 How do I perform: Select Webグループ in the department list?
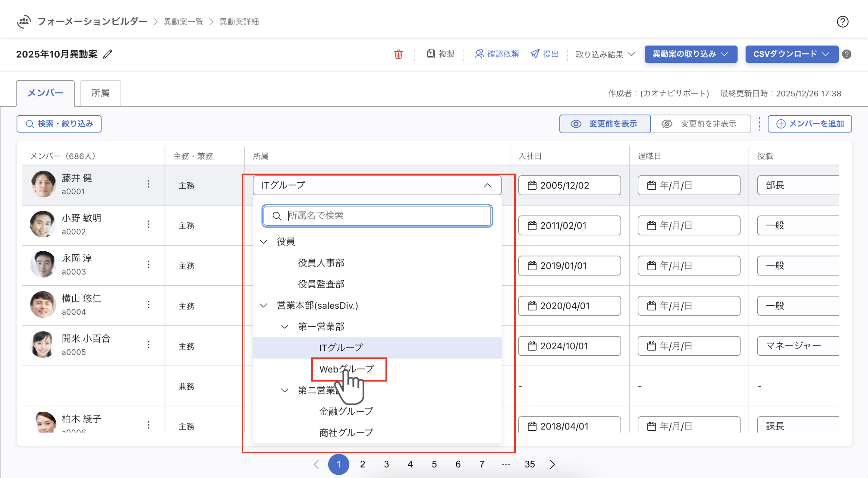click(346, 369)
